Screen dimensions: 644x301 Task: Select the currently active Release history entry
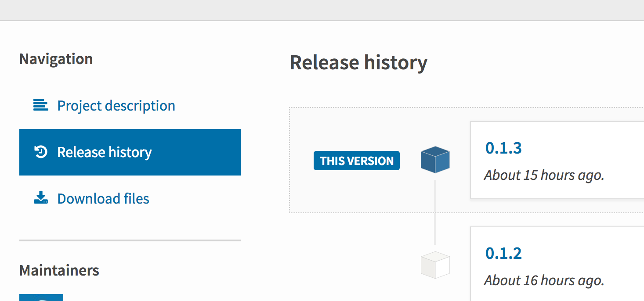(104, 152)
